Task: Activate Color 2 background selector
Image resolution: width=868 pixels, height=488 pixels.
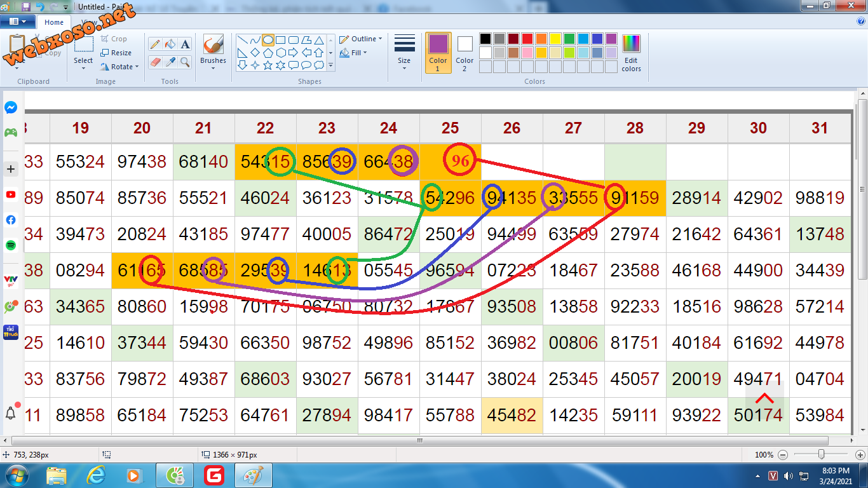Action: 465,53
